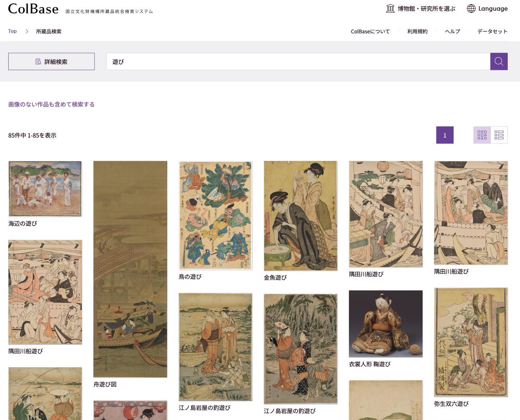Open the 弥生双六遊び title link
This screenshot has width=520, height=420.
click(x=451, y=404)
